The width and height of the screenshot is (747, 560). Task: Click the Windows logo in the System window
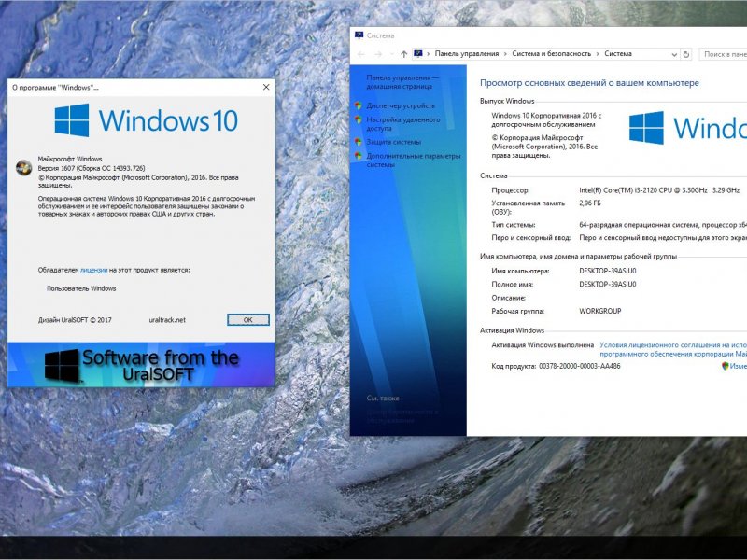click(x=688, y=128)
